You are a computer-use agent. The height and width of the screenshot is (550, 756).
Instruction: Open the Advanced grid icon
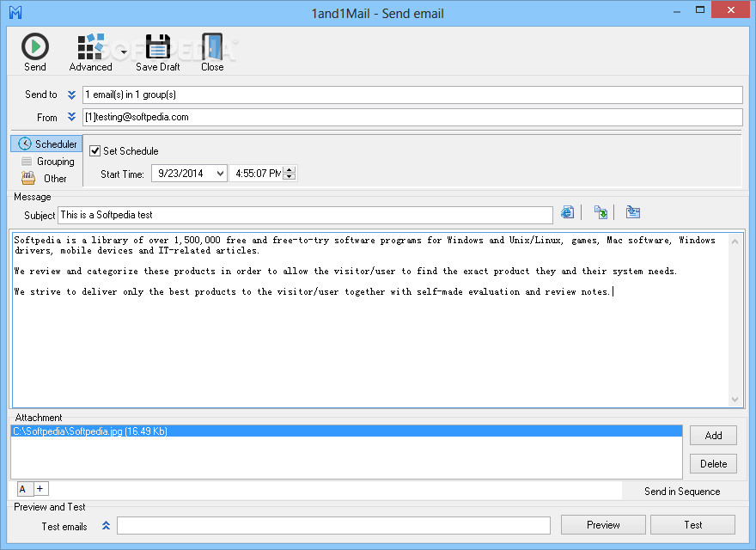tap(90, 46)
